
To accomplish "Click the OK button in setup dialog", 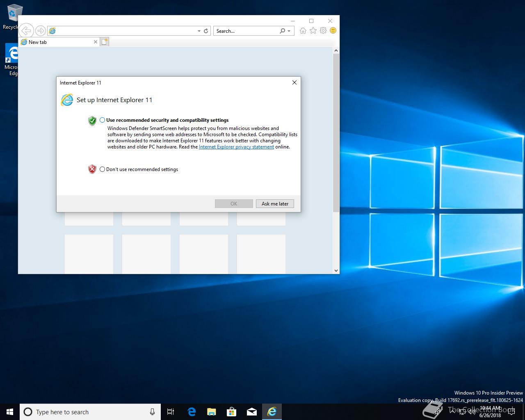I will [234, 203].
